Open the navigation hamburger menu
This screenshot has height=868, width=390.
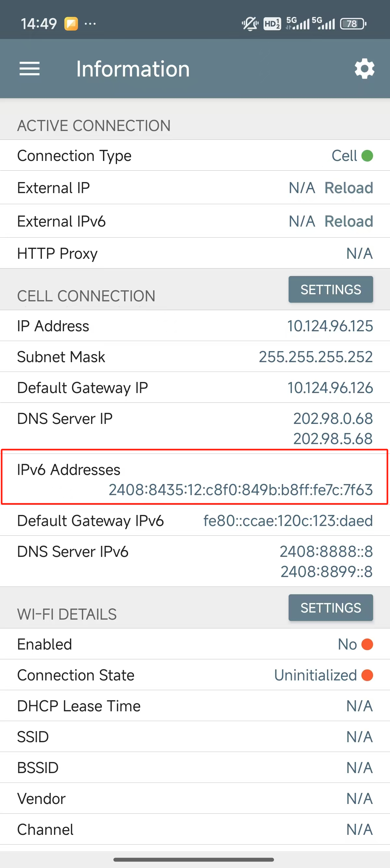coord(30,68)
